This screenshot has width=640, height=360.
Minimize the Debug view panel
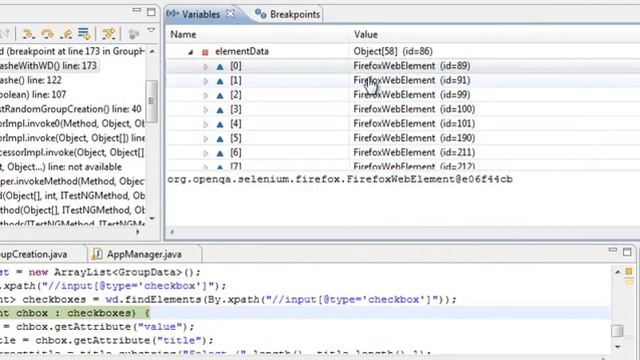pos(137,10)
